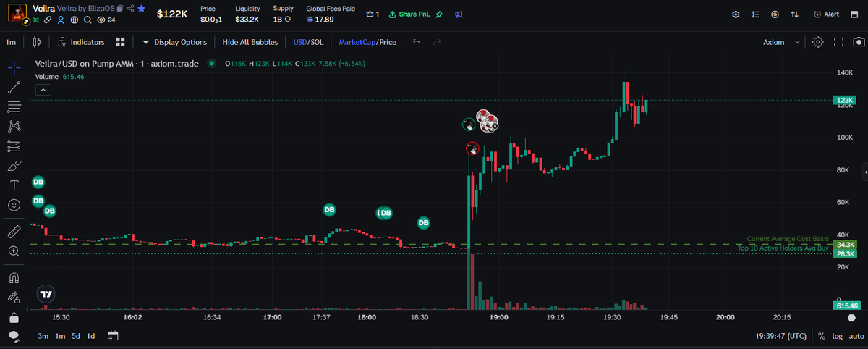The image size is (868, 349).
Task: Toggle the magnet snap mode
Action: point(14,278)
